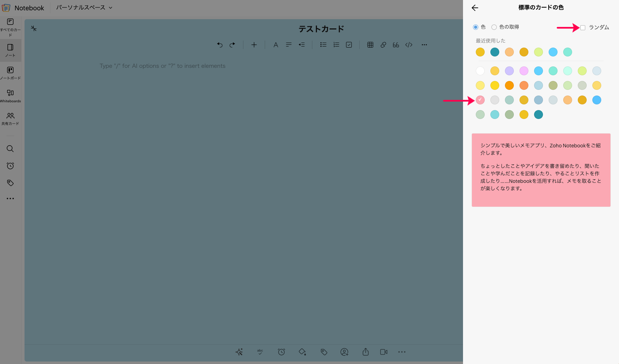
Task: Click the share icon in bottom toolbar
Action: pyautogui.click(x=365, y=352)
